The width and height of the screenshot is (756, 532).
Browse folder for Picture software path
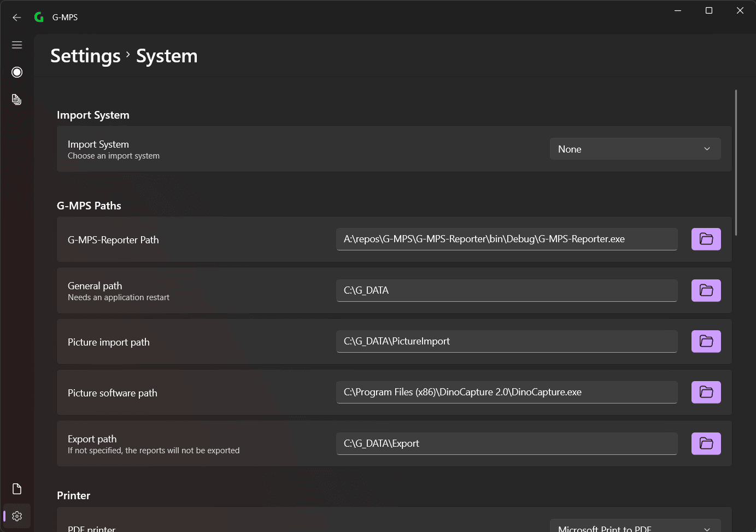[706, 392]
